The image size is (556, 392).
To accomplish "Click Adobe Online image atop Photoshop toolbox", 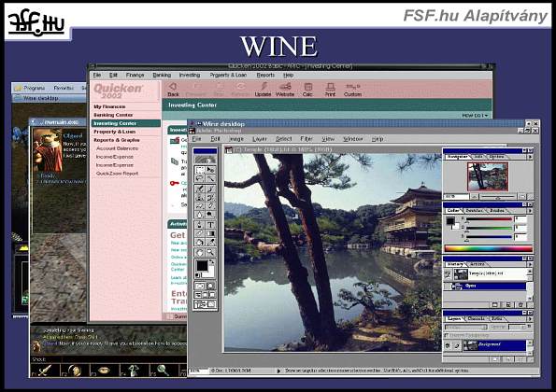I will [205, 160].
